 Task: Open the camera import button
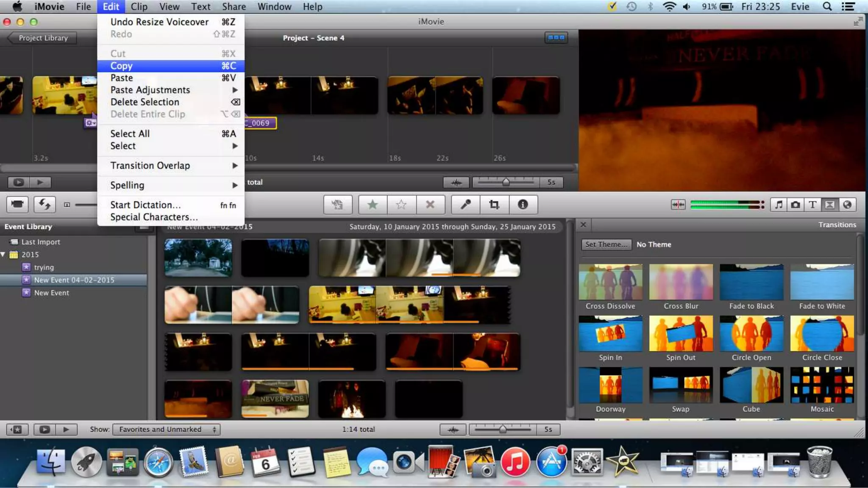coord(17,205)
